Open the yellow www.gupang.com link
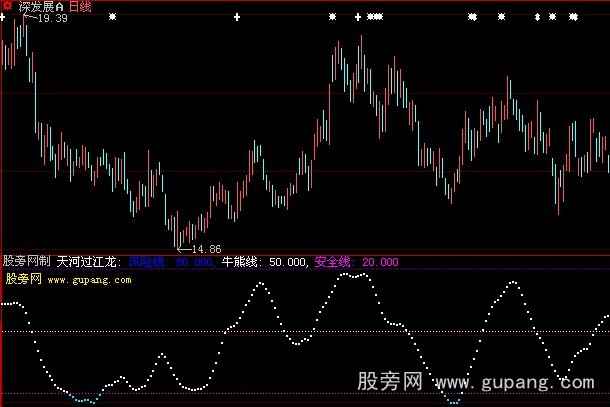 pyautogui.click(x=89, y=281)
